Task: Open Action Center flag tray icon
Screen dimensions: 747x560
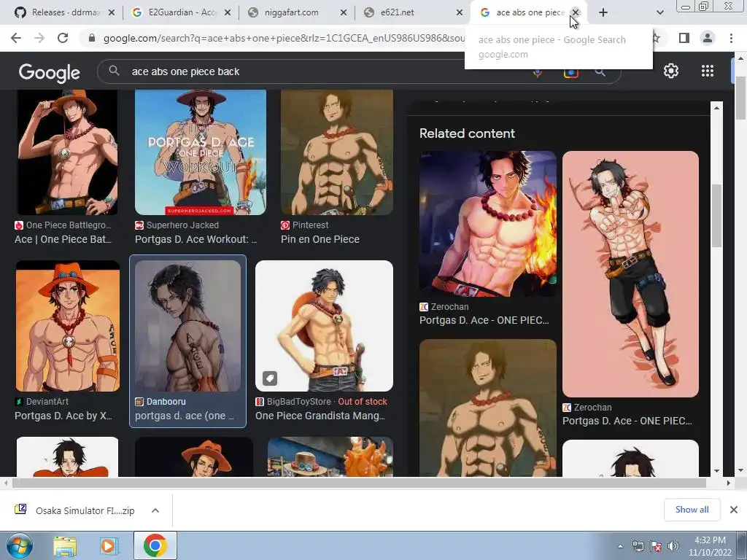Action: point(656,546)
